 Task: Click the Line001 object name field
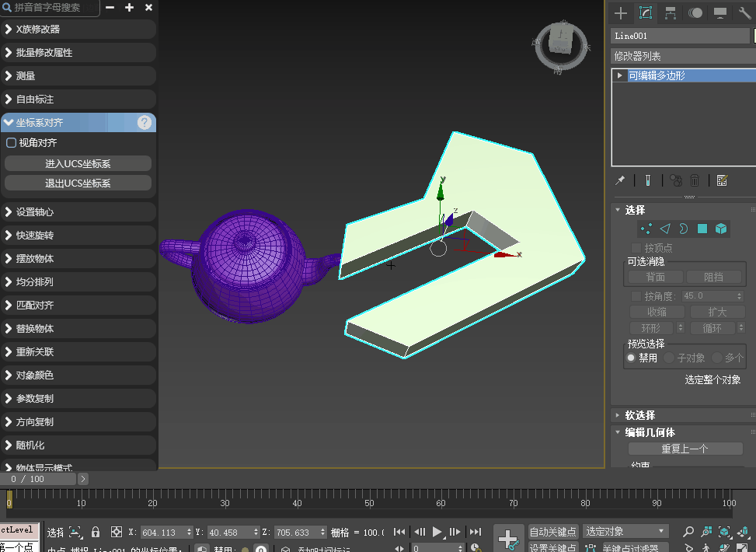click(x=681, y=36)
